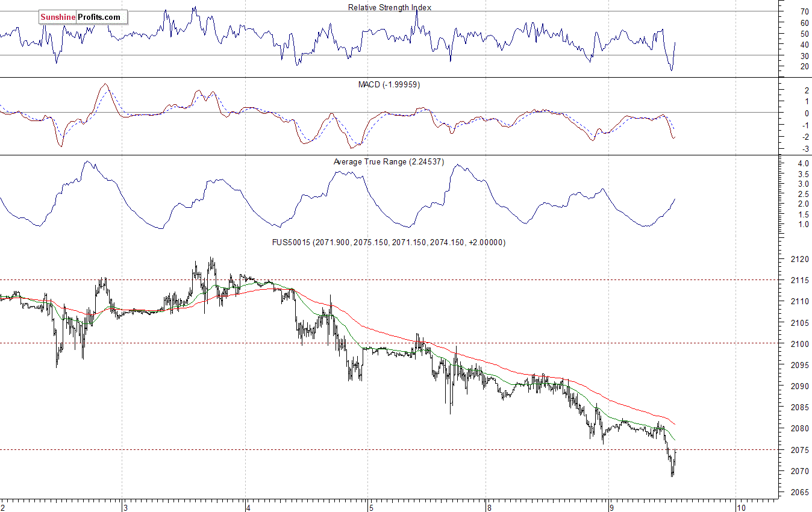812x512 pixels.
Task: Click the Relative Strength Index title
Action: click(390, 7)
